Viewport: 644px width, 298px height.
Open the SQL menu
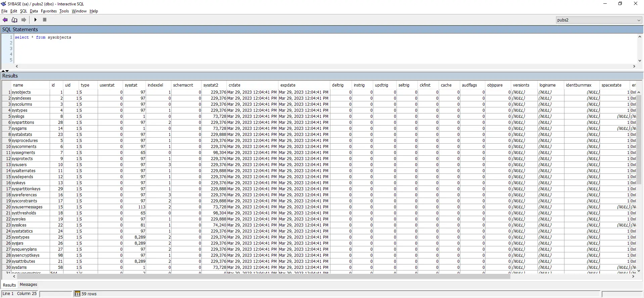[x=24, y=11]
